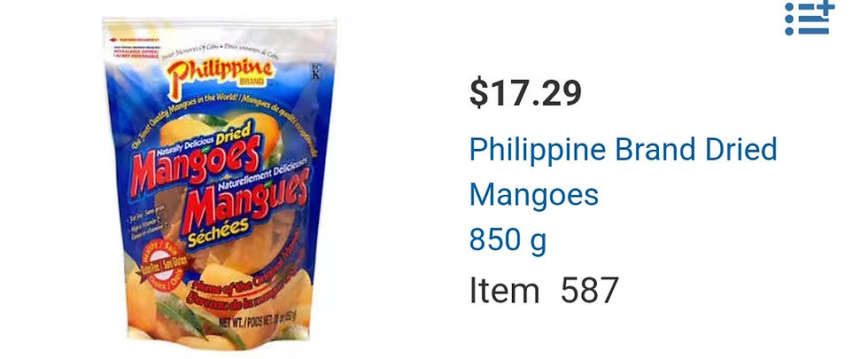Open the Philippine Brand Dried Mangoes product link
This screenshot has width=868, height=359.
click(x=623, y=172)
